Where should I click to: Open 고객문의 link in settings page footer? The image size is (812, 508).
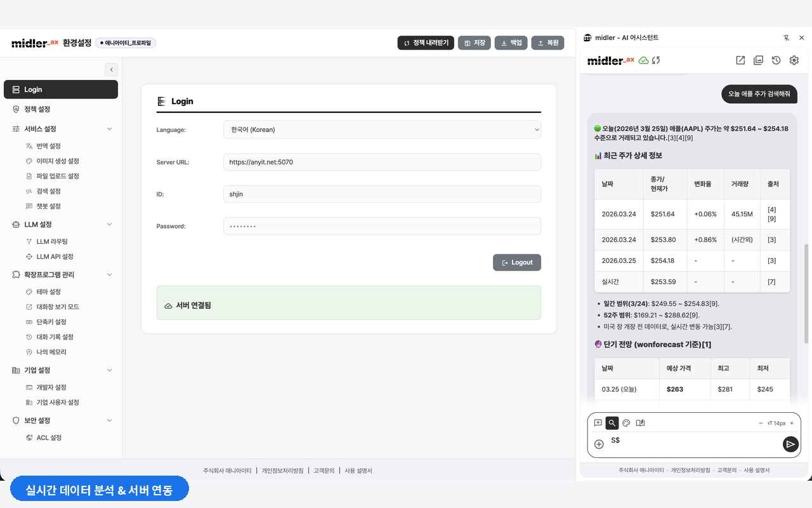pos(324,471)
